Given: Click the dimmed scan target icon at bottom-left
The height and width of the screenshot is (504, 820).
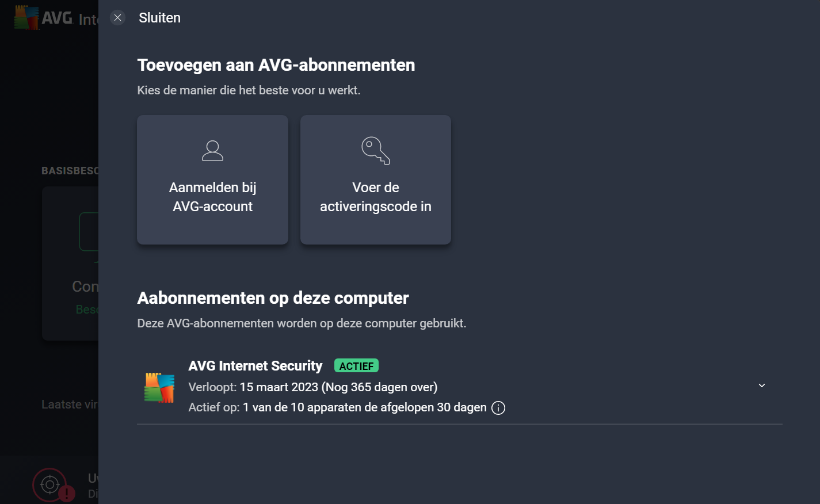Looking at the screenshot, I should pos(49,485).
